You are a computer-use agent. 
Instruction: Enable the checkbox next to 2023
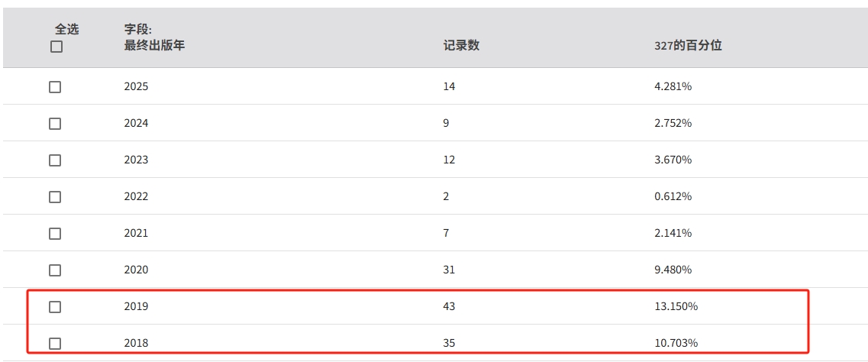point(55,160)
